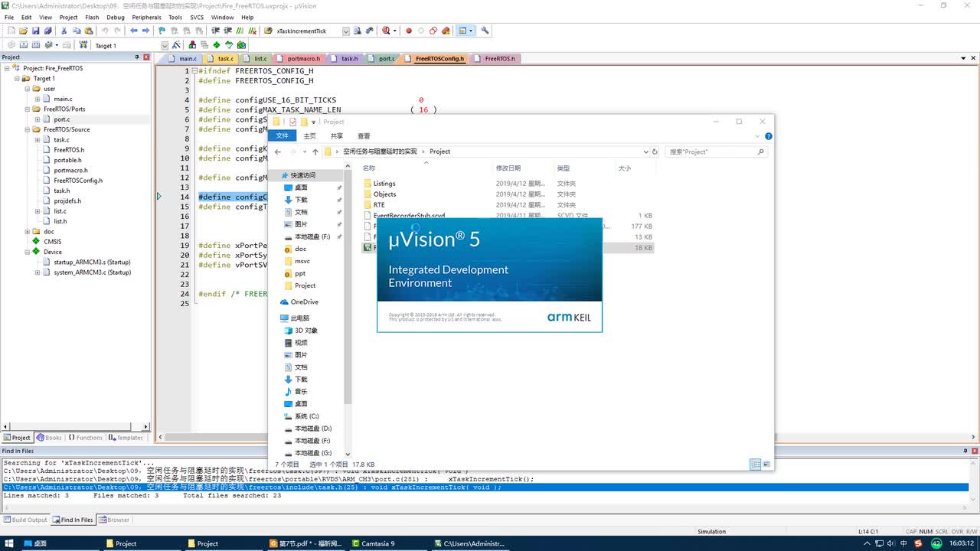Click the Save All toolbar icon
Viewport: 980px width, 551px height.
(x=47, y=31)
